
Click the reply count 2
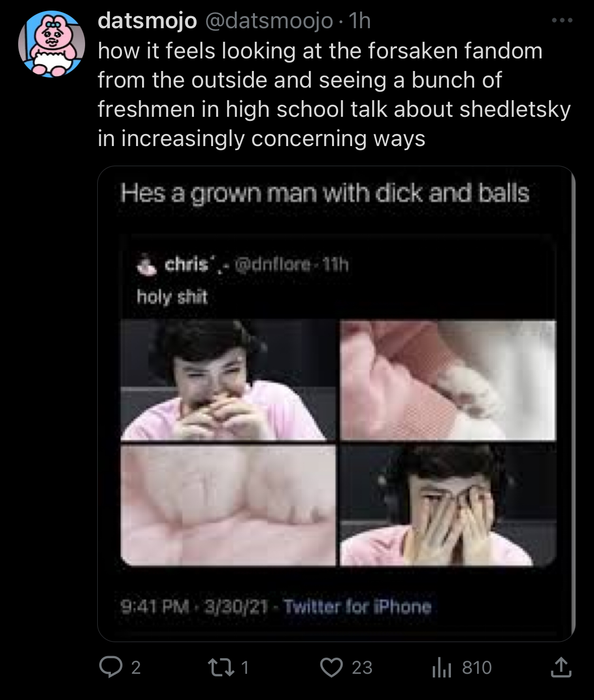click(x=136, y=668)
